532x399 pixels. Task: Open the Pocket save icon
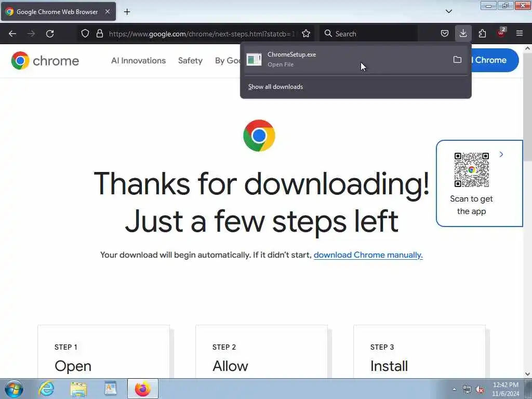(x=445, y=33)
